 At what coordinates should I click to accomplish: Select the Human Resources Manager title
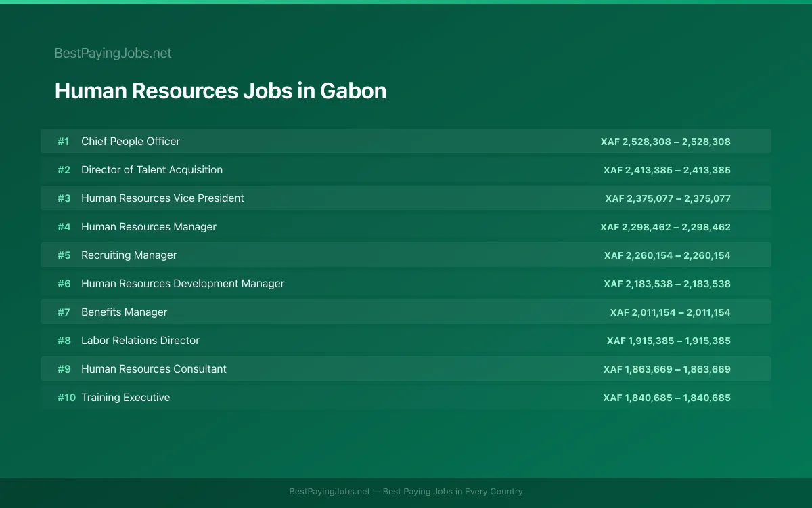pyautogui.click(x=149, y=226)
